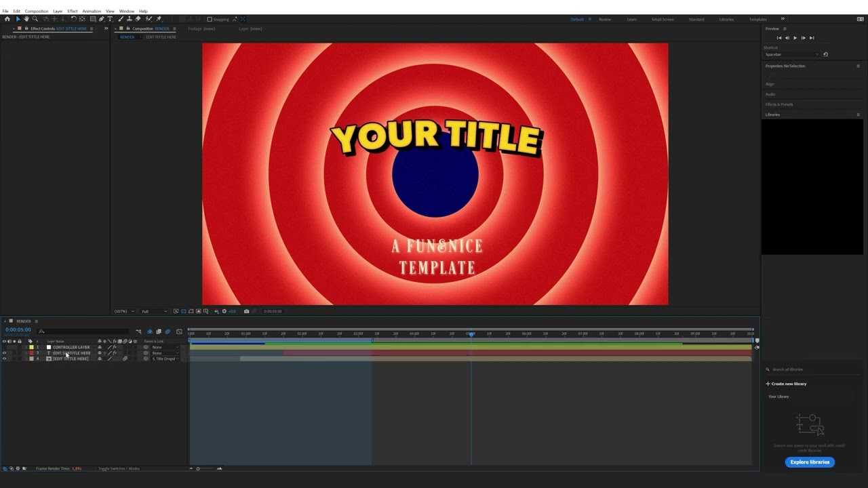The image size is (868, 488).
Task: Toggle Motion Blur for the timeline
Action: click(x=167, y=331)
